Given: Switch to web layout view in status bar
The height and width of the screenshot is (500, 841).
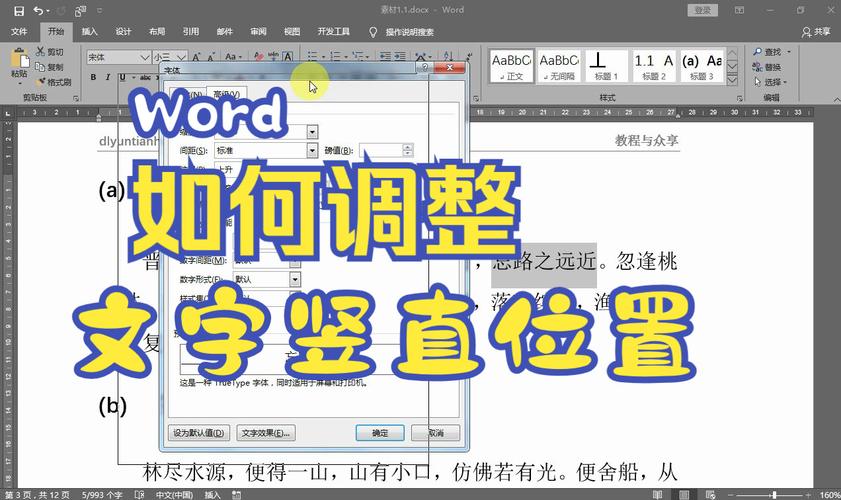Looking at the screenshot, I should (x=711, y=494).
